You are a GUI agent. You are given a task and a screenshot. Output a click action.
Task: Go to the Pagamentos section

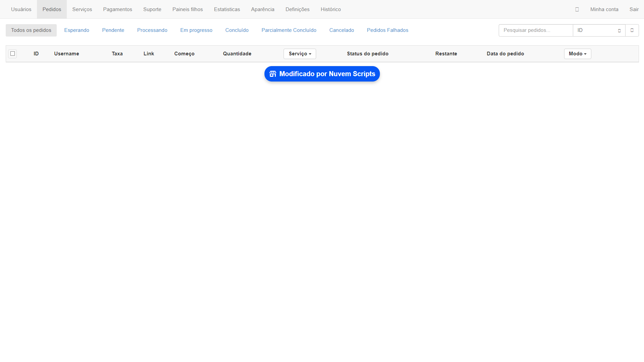point(117,9)
